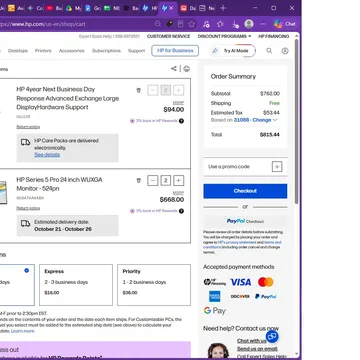Open Return policy link under Hardware Support
Screen dimensions: 360x360
(28, 127)
